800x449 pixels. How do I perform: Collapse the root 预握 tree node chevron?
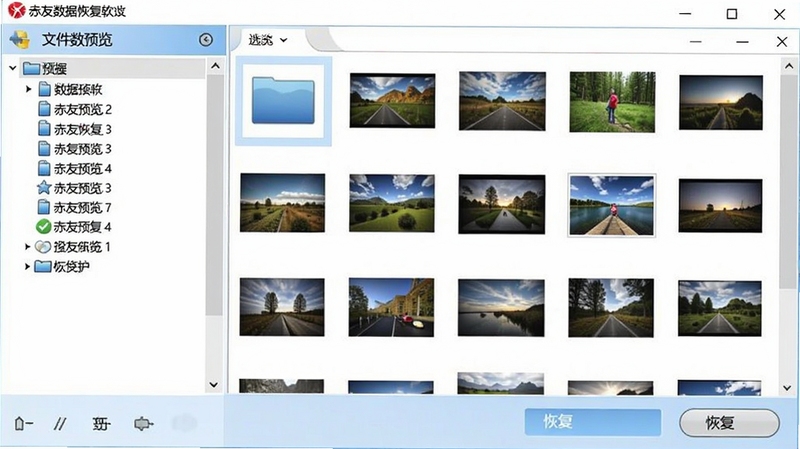(x=13, y=68)
